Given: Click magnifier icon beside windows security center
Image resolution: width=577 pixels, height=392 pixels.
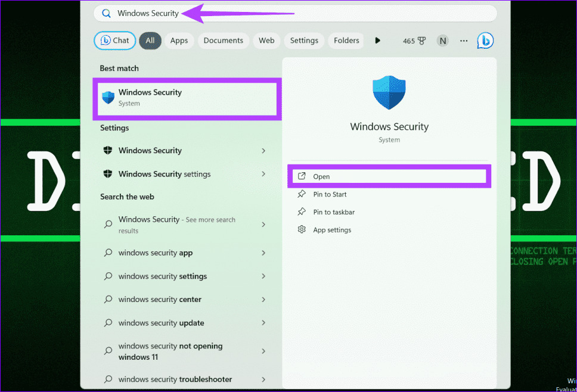Looking at the screenshot, I should tap(108, 299).
